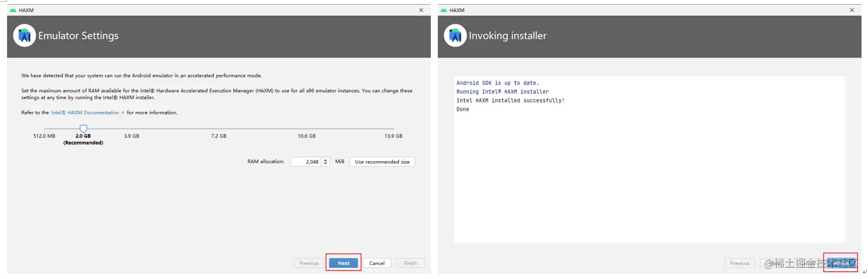The height and width of the screenshot is (279, 868).
Task: Increase RAM allocation with the spinner up arrow
Action: pyautogui.click(x=325, y=159)
